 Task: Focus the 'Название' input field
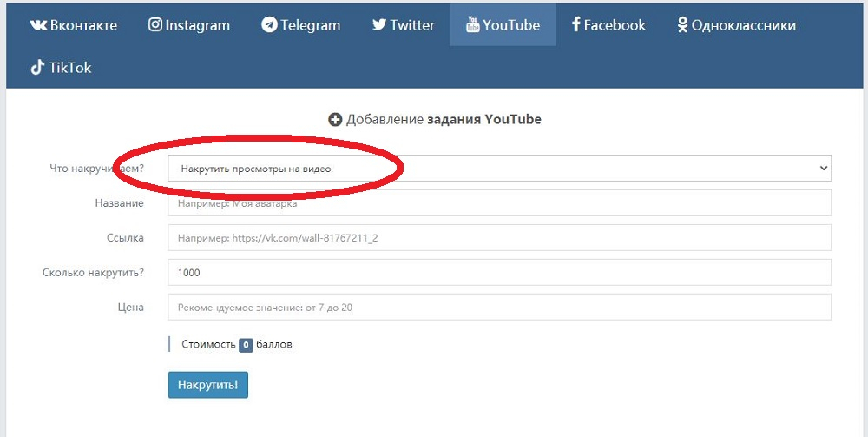pyautogui.click(x=499, y=203)
